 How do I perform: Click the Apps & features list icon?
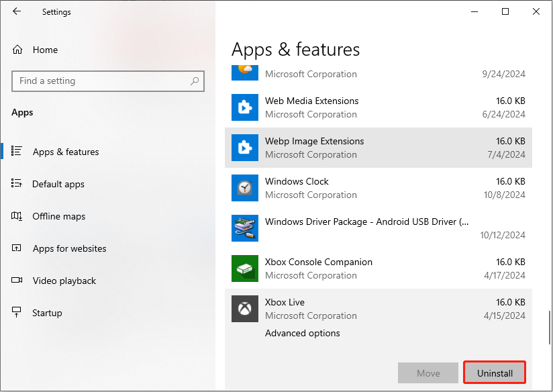tap(17, 151)
